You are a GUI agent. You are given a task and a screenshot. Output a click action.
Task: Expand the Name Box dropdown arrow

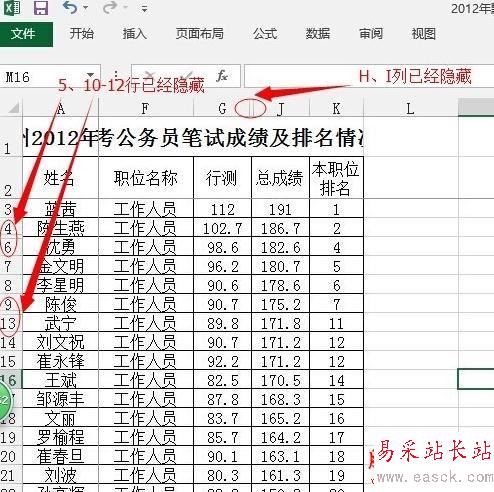(91, 75)
